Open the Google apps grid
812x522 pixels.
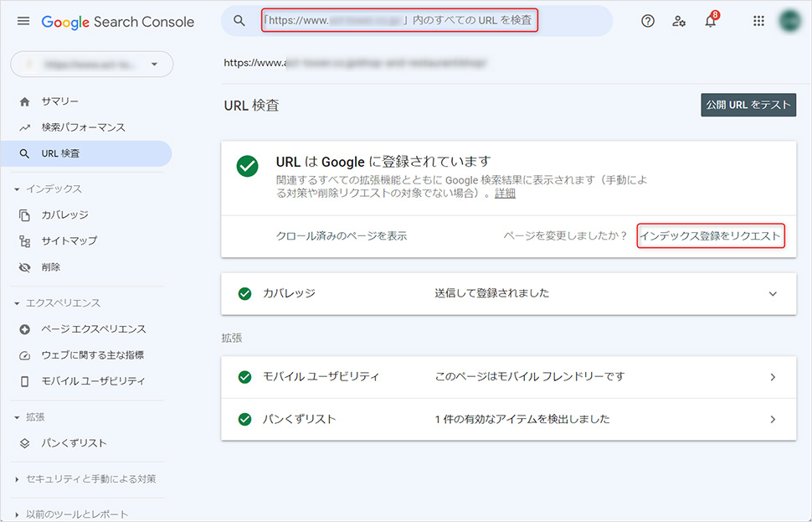pos(758,21)
